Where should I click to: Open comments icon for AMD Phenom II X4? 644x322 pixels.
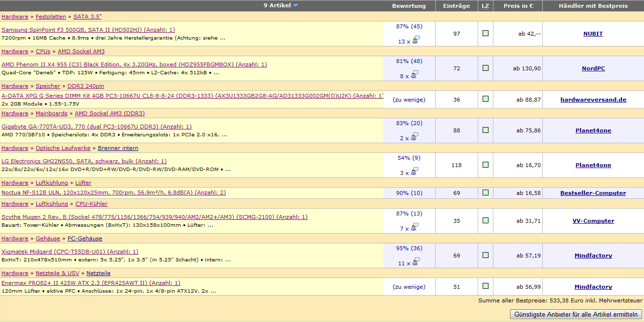point(416,75)
